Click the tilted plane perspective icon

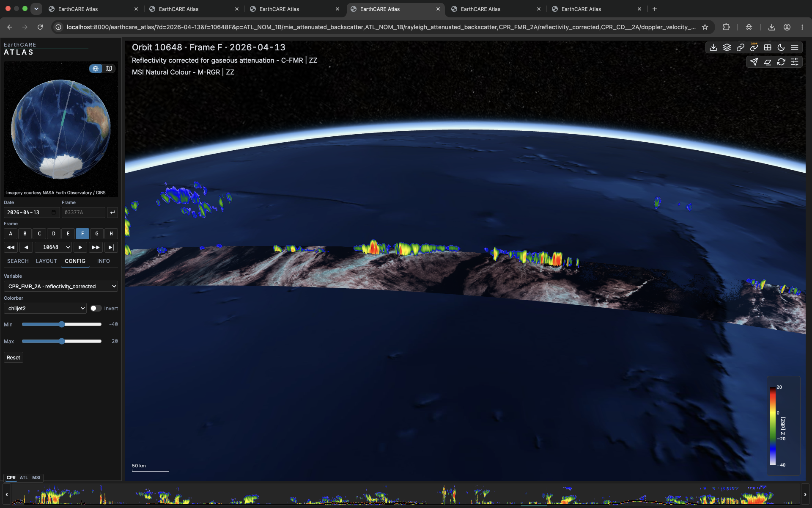pos(768,62)
